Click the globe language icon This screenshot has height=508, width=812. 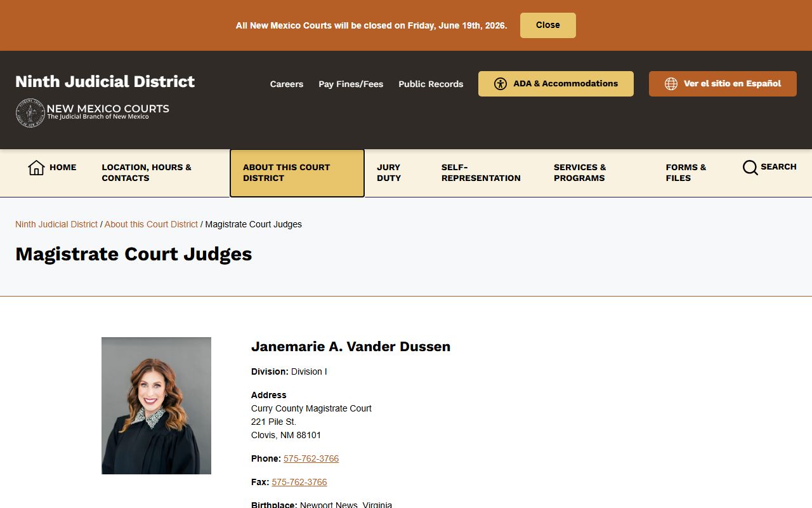(671, 84)
